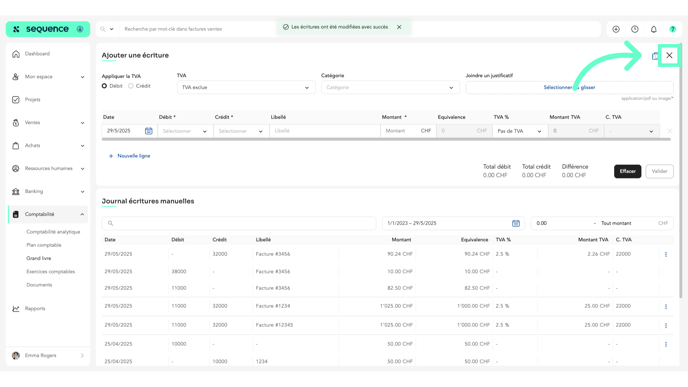Image resolution: width=688 pixels, height=387 pixels.
Task: Open Plan comptable
Action: [x=44, y=245]
